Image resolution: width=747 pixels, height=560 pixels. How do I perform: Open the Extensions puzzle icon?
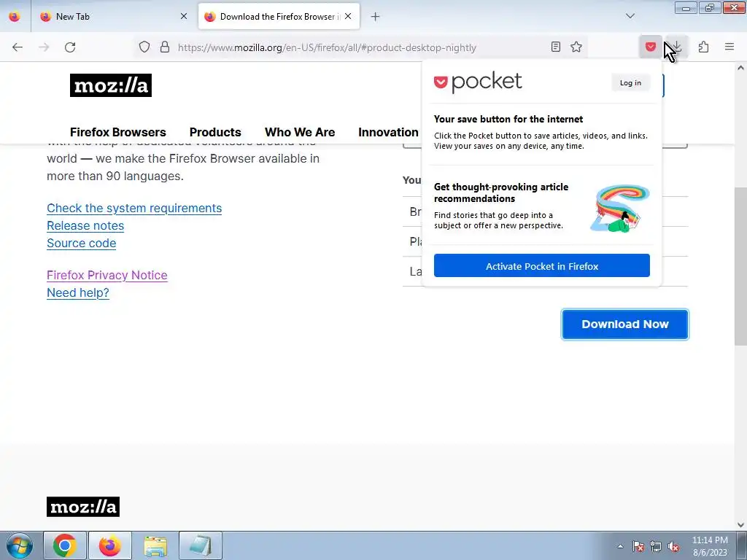[703, 47]
